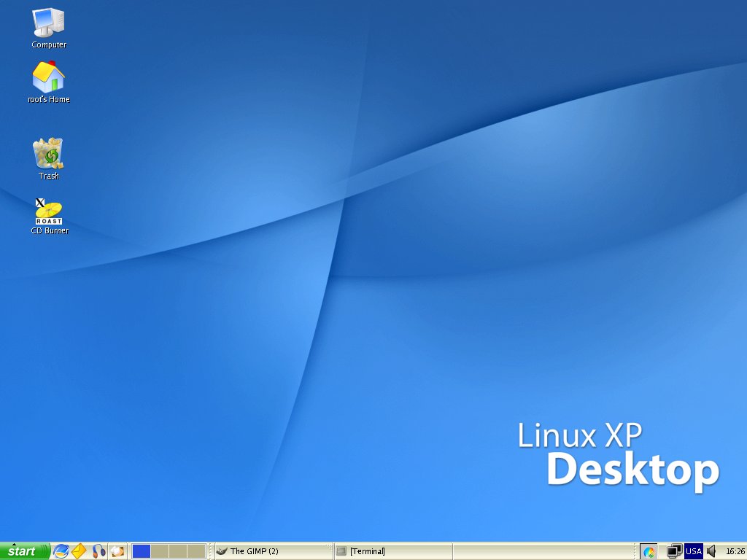Switch to the fourth workspace in pager
The image size is (747, 560).
pyautogui.click(x=196, y=551)
